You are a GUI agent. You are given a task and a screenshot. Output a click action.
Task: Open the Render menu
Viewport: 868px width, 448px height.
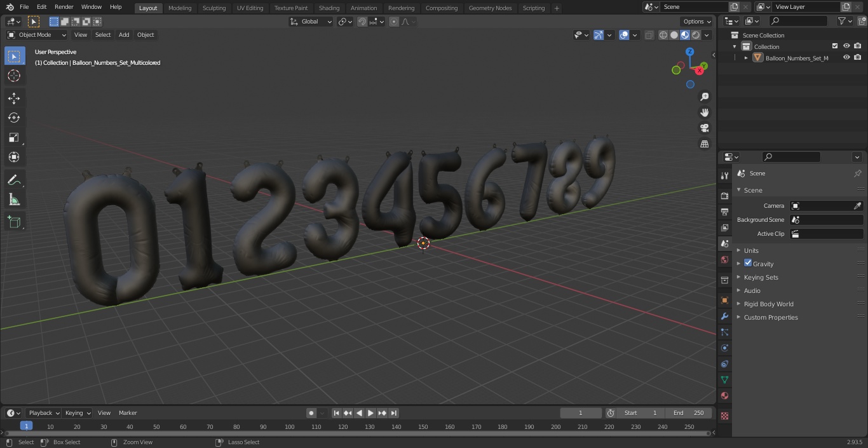coord(64,7)
